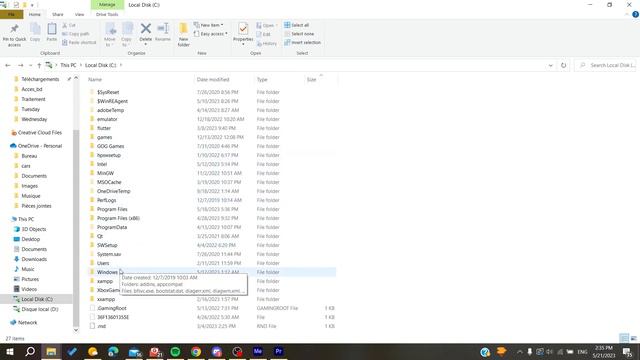Click the Open ribbon button

[266, 25]
